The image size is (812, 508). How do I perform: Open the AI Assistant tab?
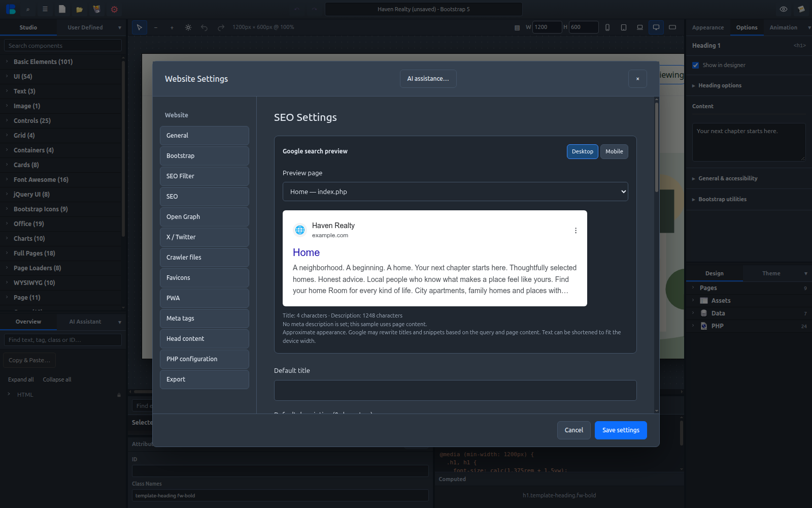85,322
